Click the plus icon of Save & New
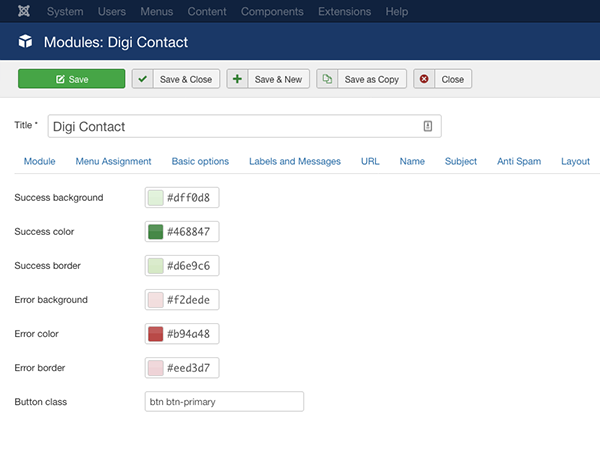The height and width of the screenshot is (450, 600). point(237,79)
